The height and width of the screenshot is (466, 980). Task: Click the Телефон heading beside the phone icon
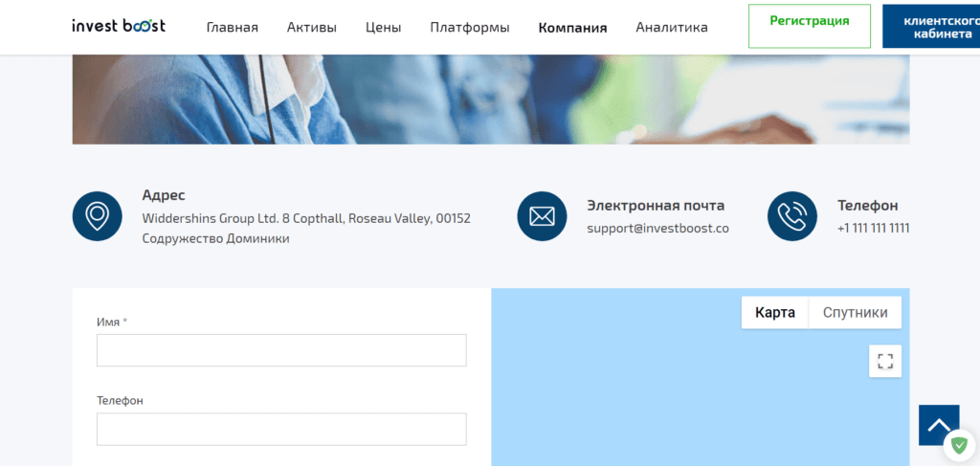coord(867,206)
